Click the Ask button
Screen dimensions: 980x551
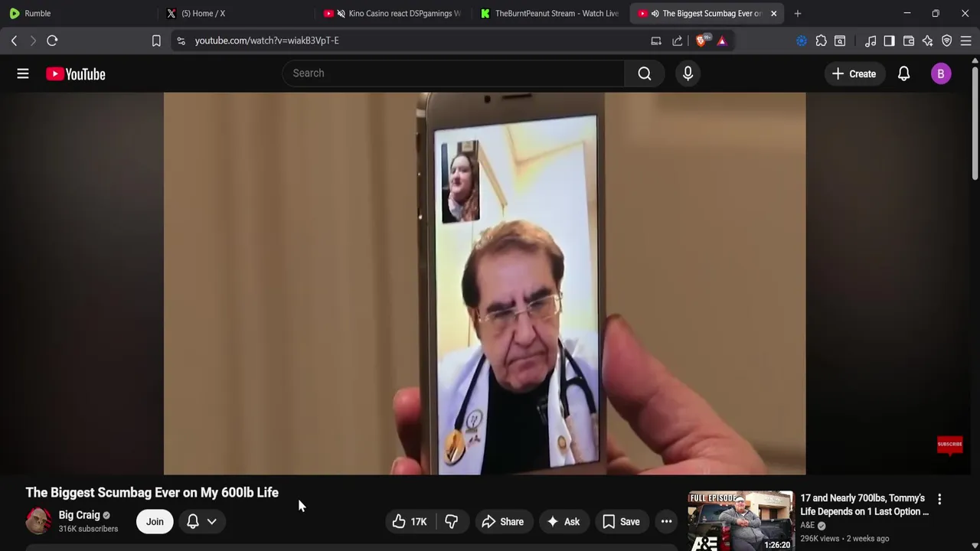(563, 522)
